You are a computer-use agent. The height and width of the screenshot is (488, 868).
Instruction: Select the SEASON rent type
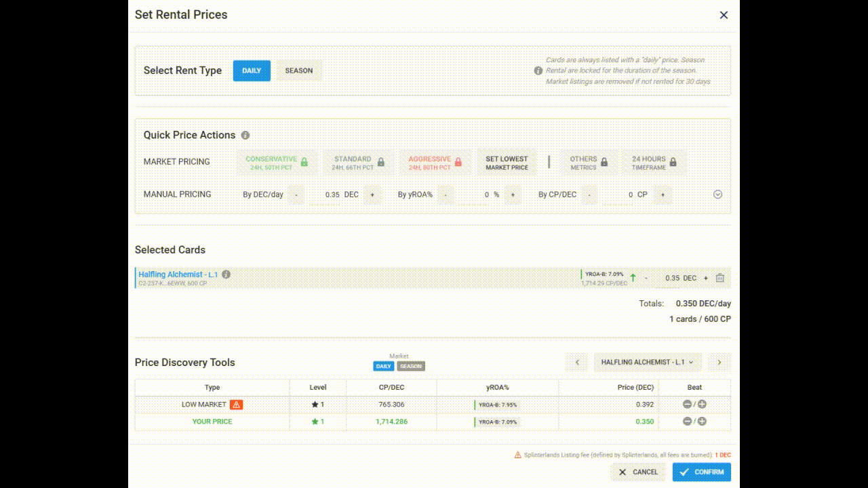(299, 70)
